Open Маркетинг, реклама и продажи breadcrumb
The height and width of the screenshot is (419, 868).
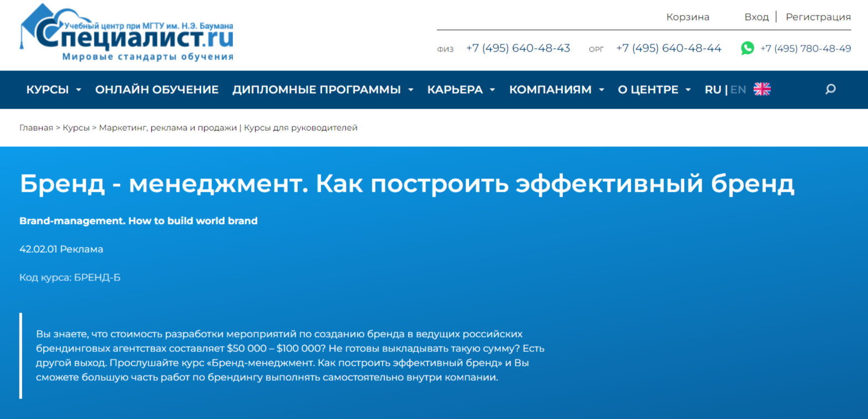[168, 128]
